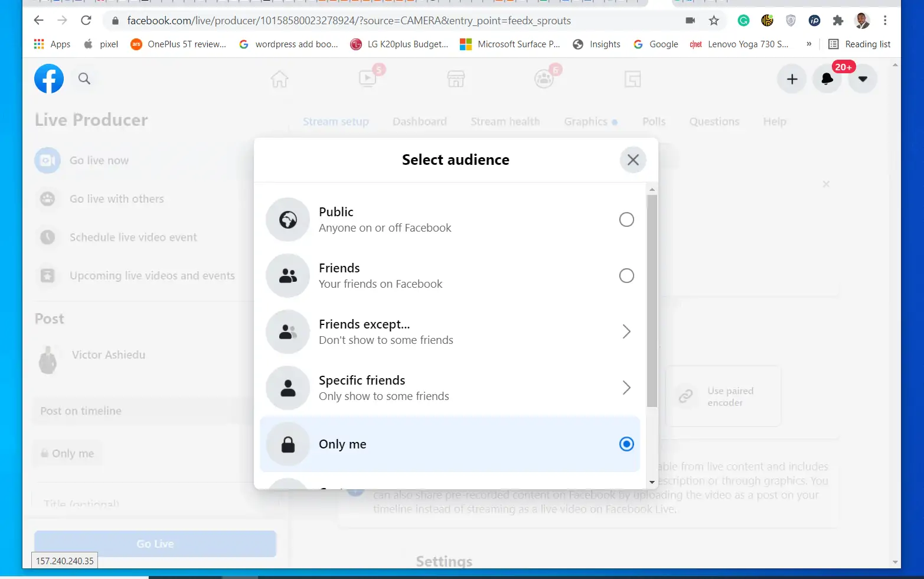Open the Grammarly extension icon
Screen dimensions: 924x579
pyautogui.click(x=743, y=21)
